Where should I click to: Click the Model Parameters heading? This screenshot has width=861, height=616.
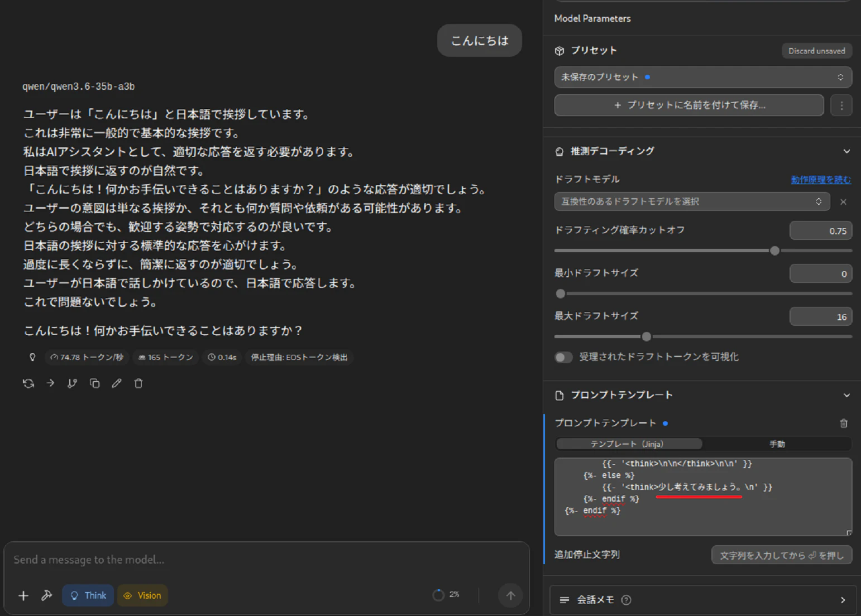click(592, 18)
